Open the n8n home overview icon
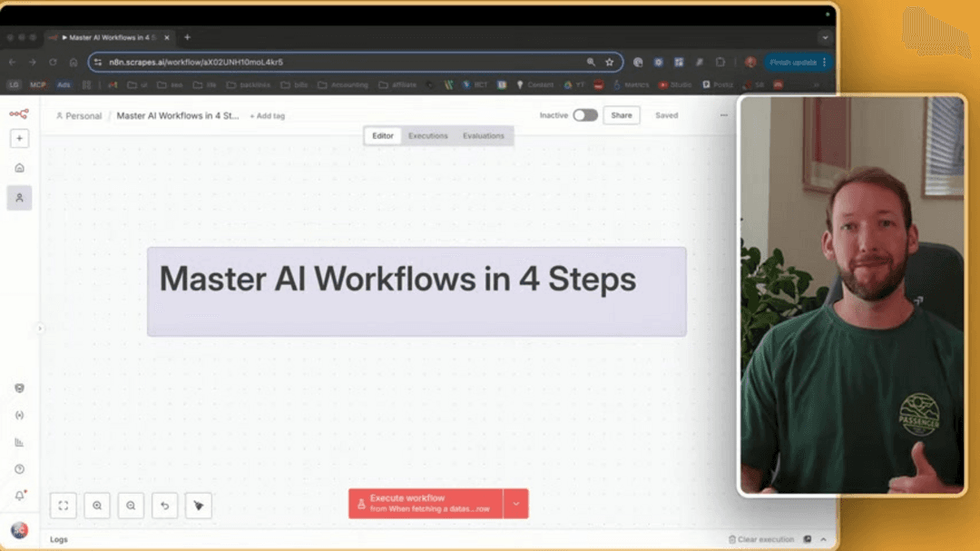This screenshot has height=551, width=980. [20, 167]
